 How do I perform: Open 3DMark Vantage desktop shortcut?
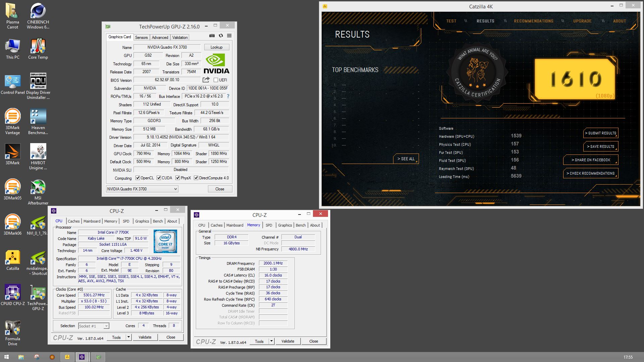click(12, 122)
